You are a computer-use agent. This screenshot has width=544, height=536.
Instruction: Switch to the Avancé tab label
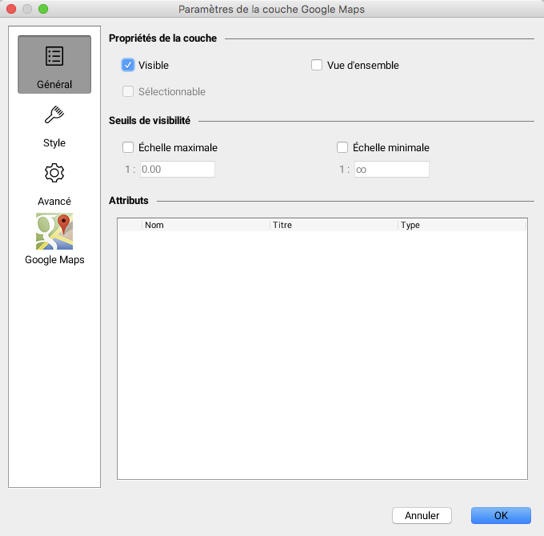coord(54,201)
